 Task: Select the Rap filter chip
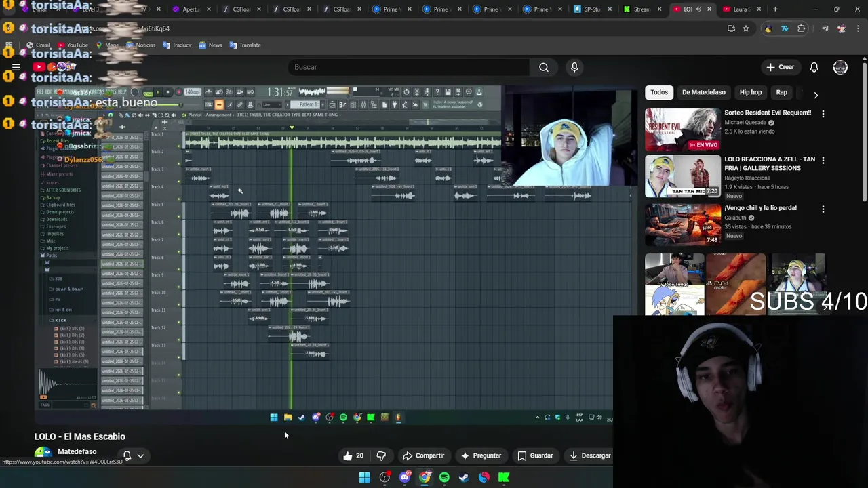(x=781, y=92)
